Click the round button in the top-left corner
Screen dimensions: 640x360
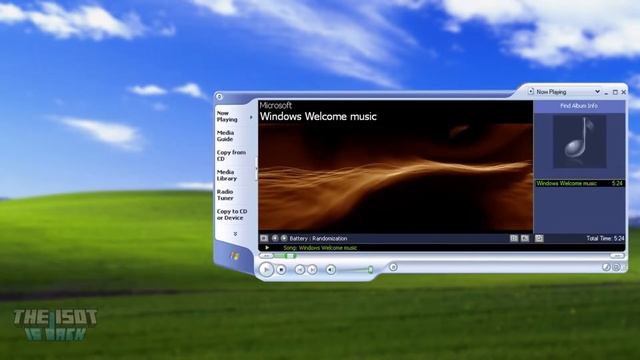(219, 97)
